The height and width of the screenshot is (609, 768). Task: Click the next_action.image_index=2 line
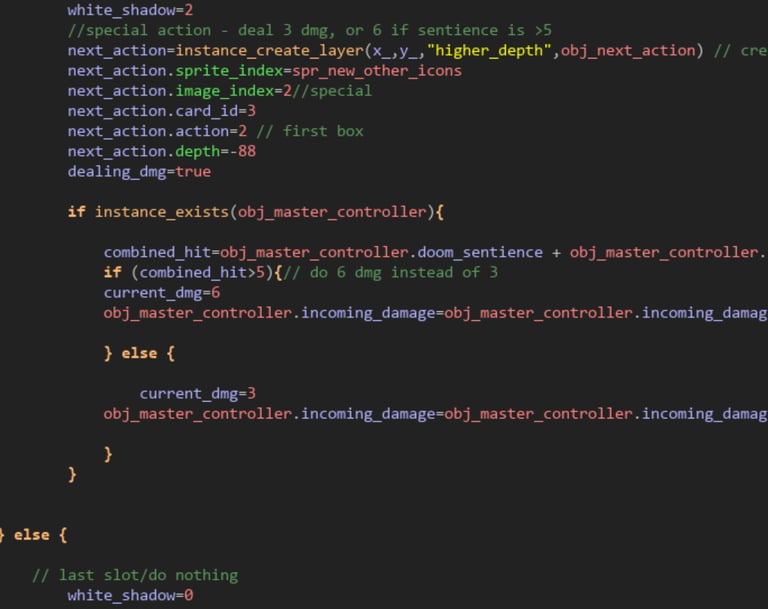click(219, 91)
